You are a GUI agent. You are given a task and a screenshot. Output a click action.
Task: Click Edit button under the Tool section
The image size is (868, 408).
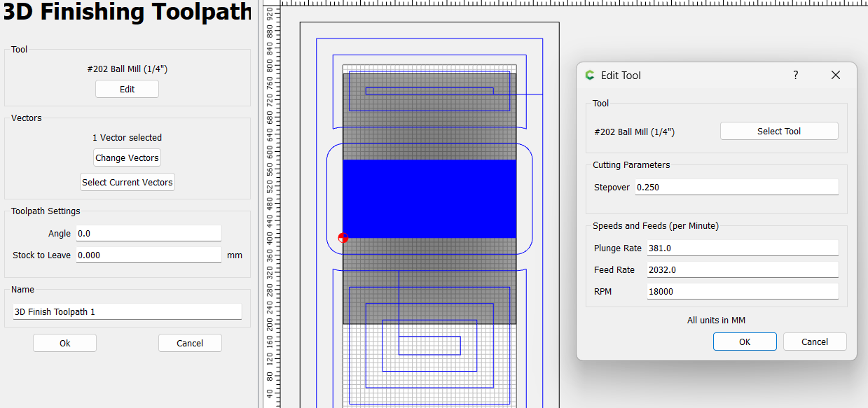coord(127,89)
